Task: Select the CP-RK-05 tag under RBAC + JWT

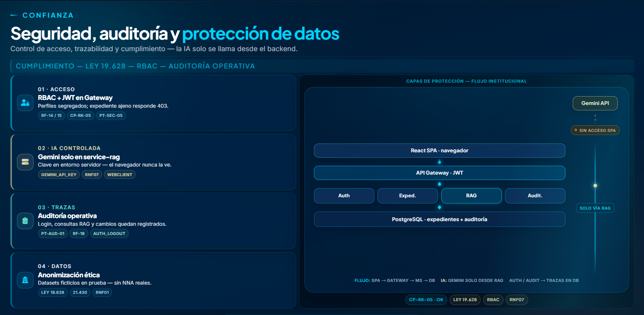Action: pyautogui.click(x=80, y=115)
